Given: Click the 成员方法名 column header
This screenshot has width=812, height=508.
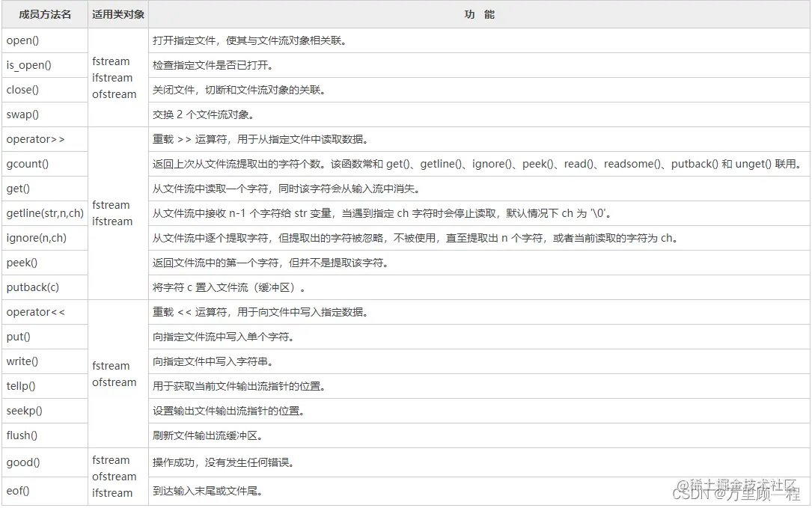Looking at the screenshot, I should 45,14.
